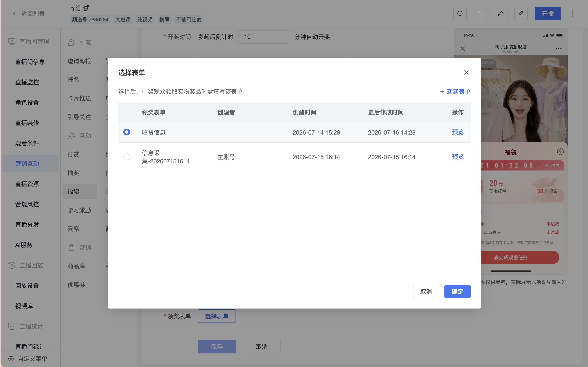The width and height of the screenshot is (588, 367).
Task: Click the phone preview three-dots icon
Action: (559, 48)
